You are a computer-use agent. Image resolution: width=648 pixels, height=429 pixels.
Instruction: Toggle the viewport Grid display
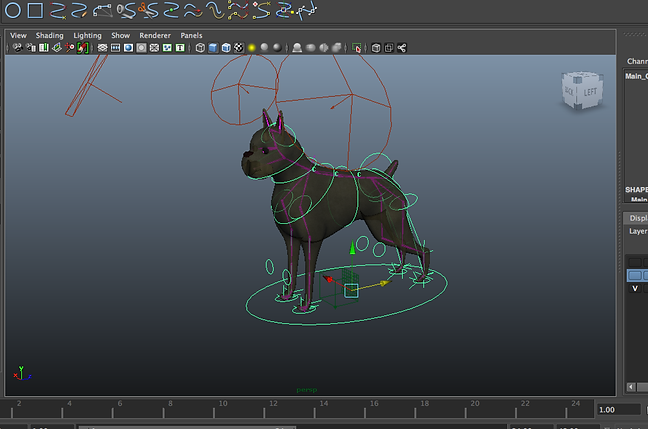pyautogui.click(x=102, y=48)
